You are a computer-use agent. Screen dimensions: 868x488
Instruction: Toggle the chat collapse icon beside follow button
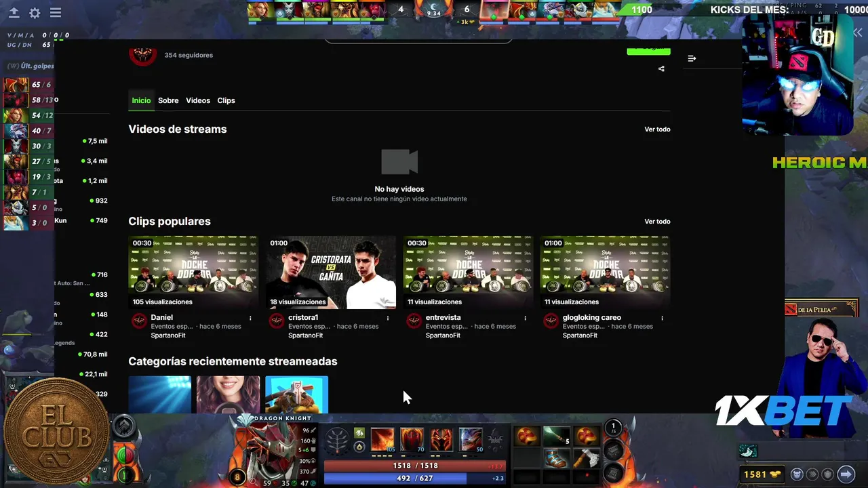point(692,58)
